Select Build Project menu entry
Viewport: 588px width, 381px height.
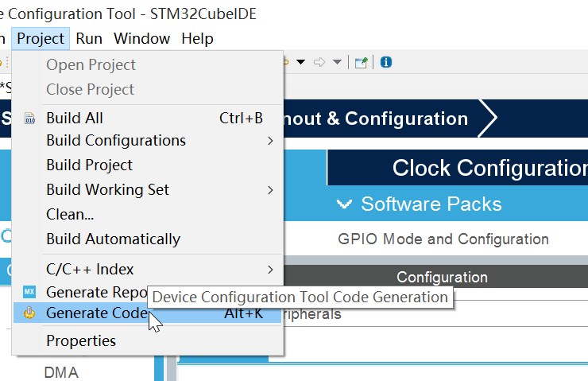coord(147,165)
